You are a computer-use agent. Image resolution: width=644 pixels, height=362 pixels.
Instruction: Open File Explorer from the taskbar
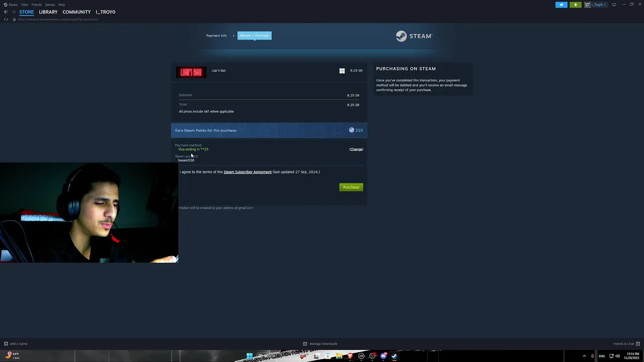[339, 356]
